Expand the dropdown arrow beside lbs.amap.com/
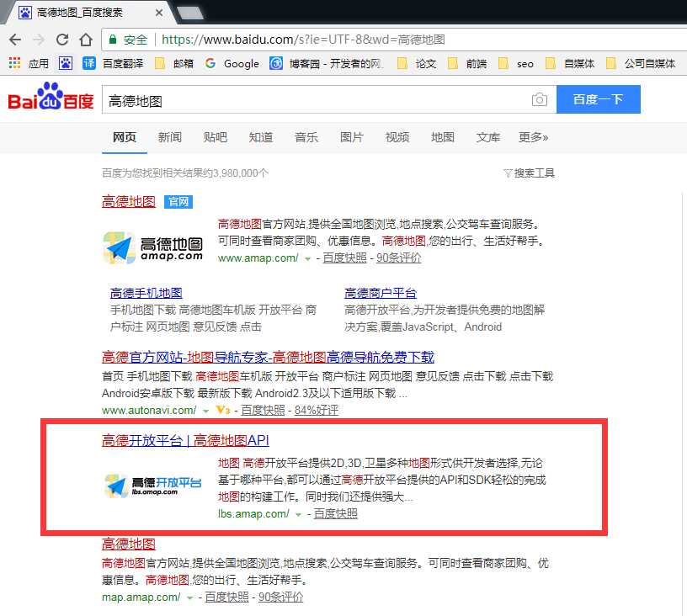Viewport: 687px width, 616px height. [x=299, y=514]
